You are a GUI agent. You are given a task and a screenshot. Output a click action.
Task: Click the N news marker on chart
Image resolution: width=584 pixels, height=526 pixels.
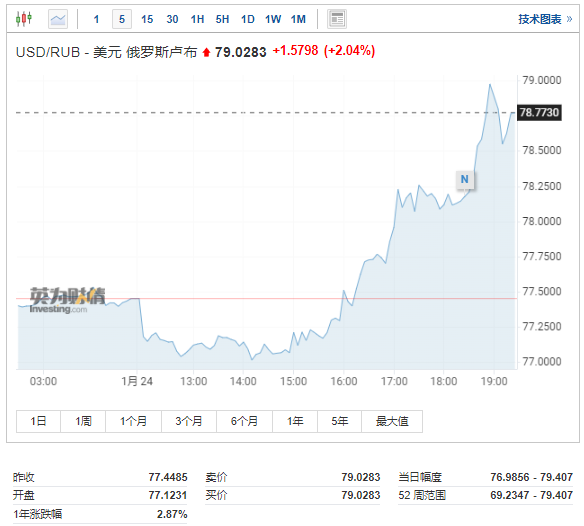[x=464, y=179]
